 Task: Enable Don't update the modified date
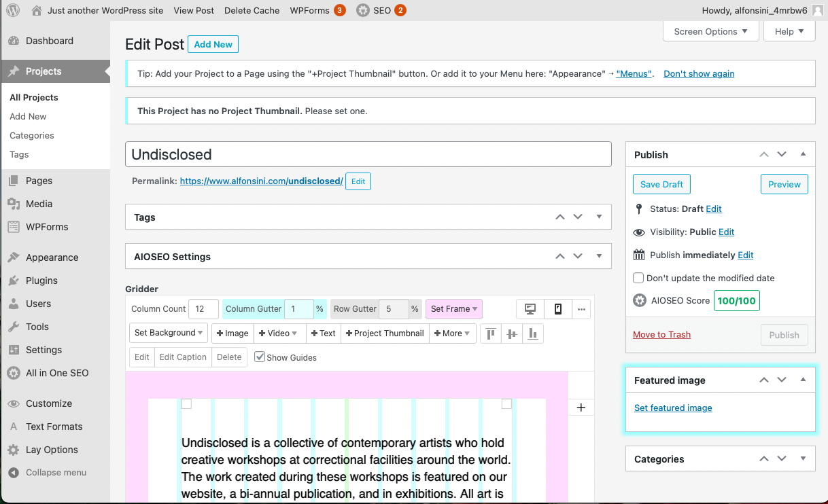point(638,278)
